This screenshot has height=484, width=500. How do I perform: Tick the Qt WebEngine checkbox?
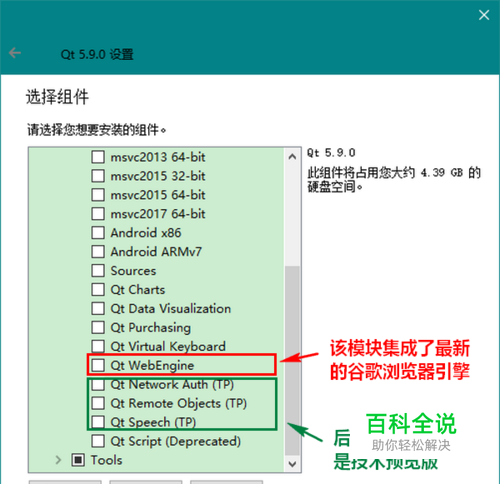(98, 365)
